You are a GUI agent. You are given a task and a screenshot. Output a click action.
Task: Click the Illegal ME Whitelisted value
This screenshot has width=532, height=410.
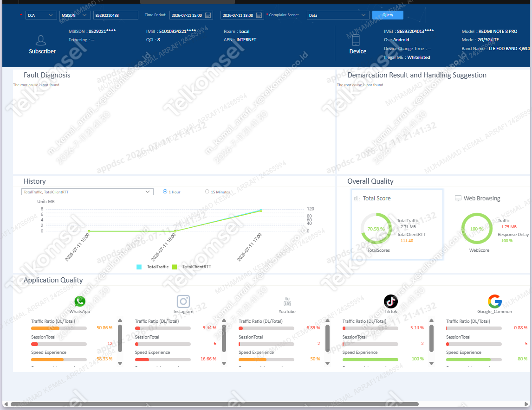pyautogui.click(x=419, y=57)
